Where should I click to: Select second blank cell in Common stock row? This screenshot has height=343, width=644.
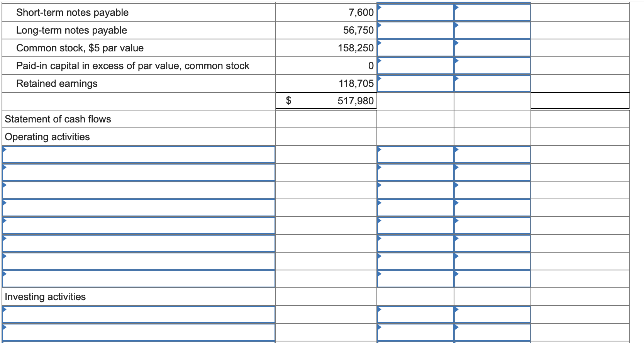point(492,48)
